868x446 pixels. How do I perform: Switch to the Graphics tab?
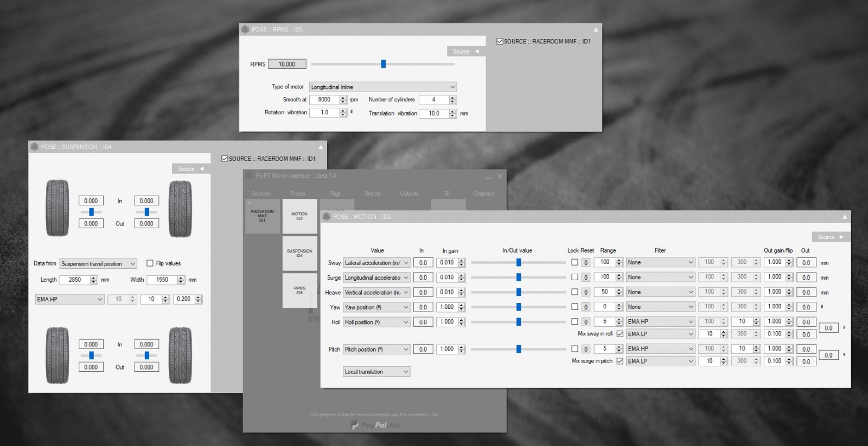[x=484, y=193]
